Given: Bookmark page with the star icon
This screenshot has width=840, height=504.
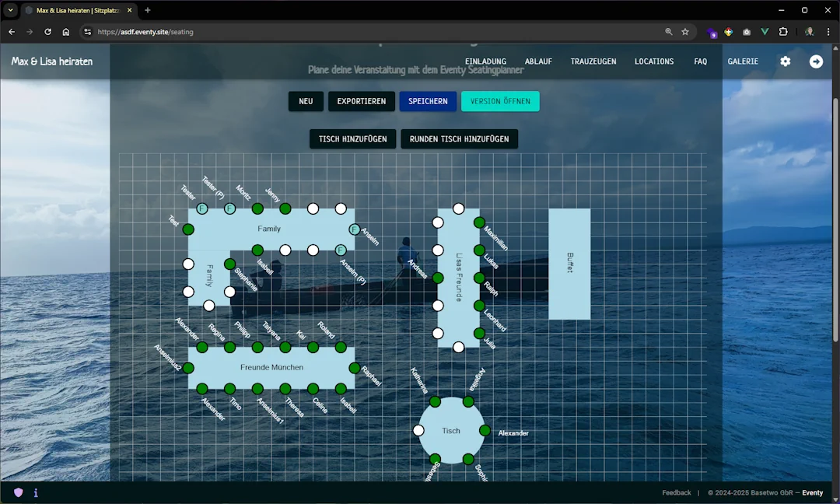Looking at the screenshot, I should pyautogui.click(x=685, y=32).
